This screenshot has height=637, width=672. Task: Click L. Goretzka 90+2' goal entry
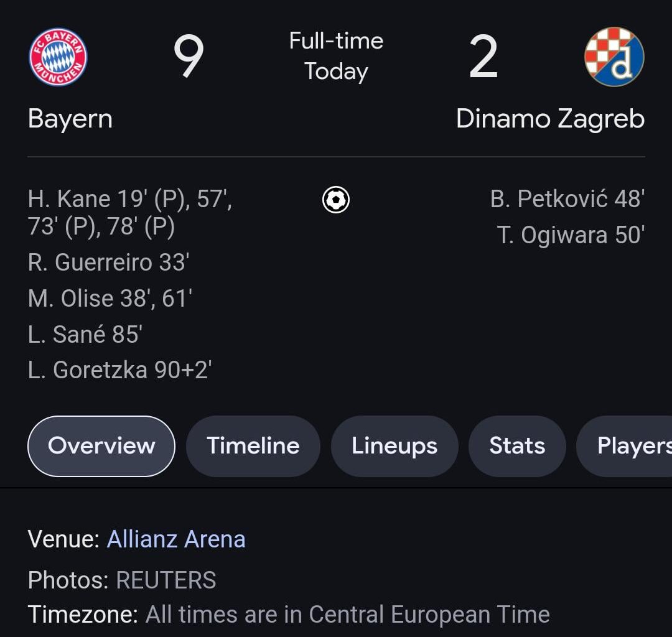coord(119,370)
